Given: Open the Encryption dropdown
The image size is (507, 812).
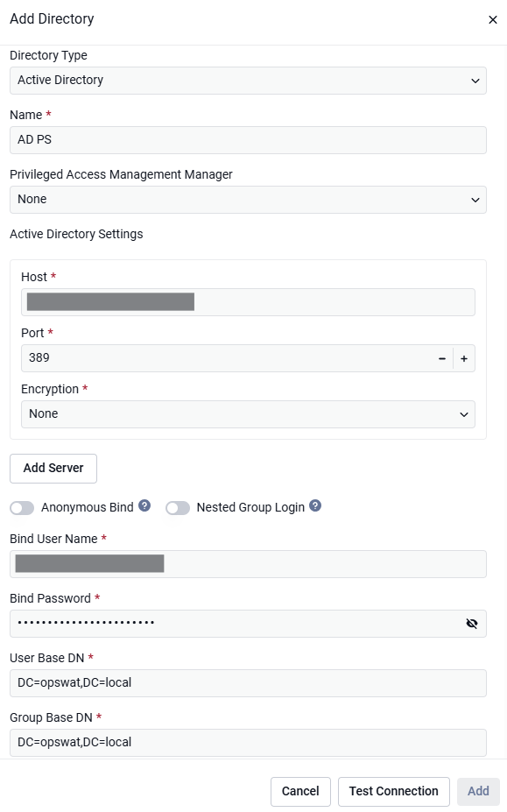Looking at the screenshot, I should click(248, 414).
